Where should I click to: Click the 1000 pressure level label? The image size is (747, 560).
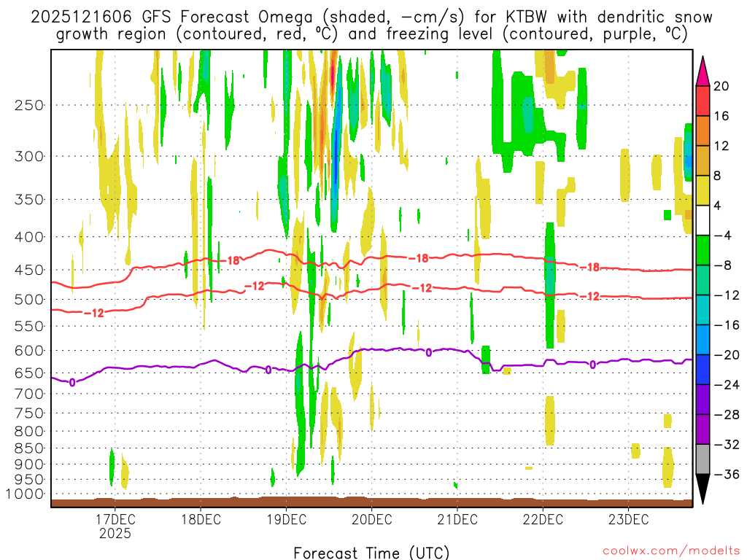point(25,494)
